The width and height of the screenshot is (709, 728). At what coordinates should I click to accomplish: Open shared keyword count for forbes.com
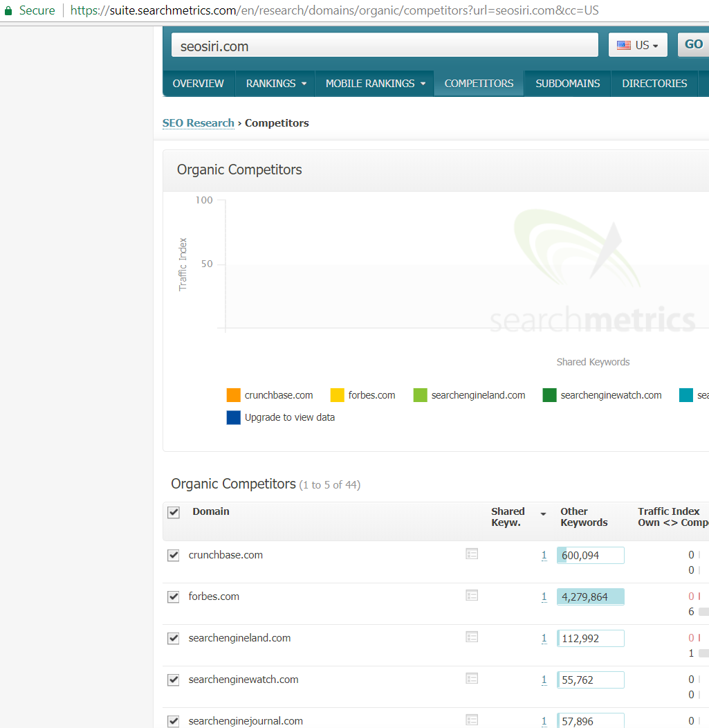pyautogui.click(x=544, y=597)
